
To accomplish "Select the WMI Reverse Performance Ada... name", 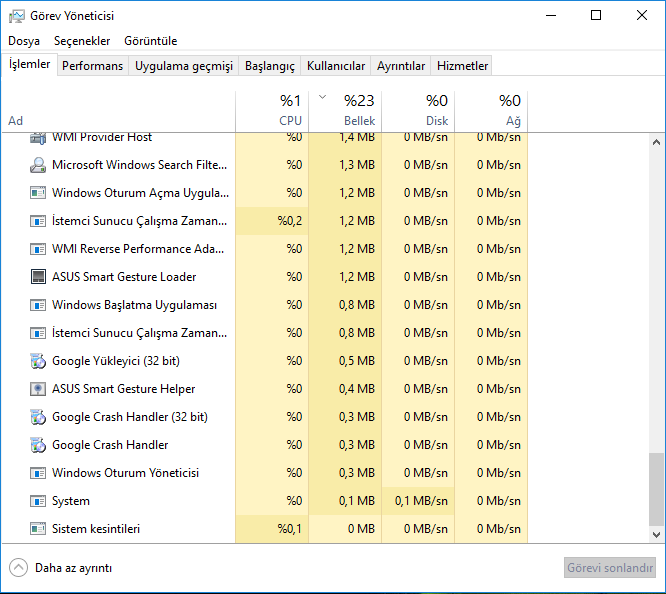I will pos(138,249).
